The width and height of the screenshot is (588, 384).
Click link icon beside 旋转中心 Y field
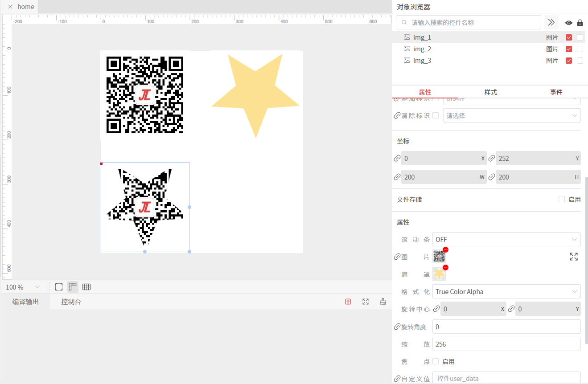[x=511, y=309]
